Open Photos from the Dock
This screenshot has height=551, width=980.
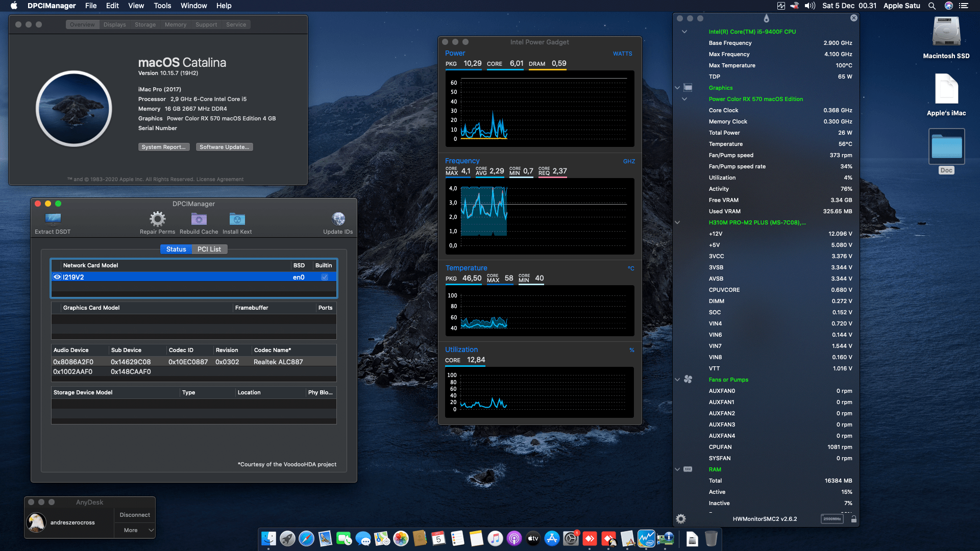(x=401, y=539)
